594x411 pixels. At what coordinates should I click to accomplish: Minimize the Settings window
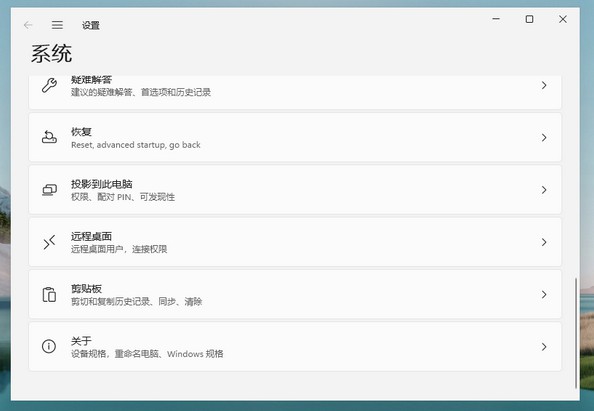coord(496,19)
